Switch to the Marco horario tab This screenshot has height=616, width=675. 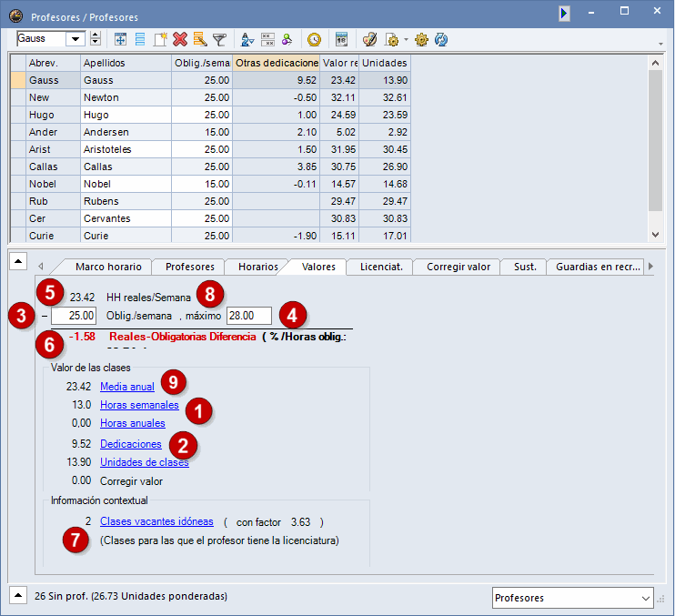click(108, 267)
